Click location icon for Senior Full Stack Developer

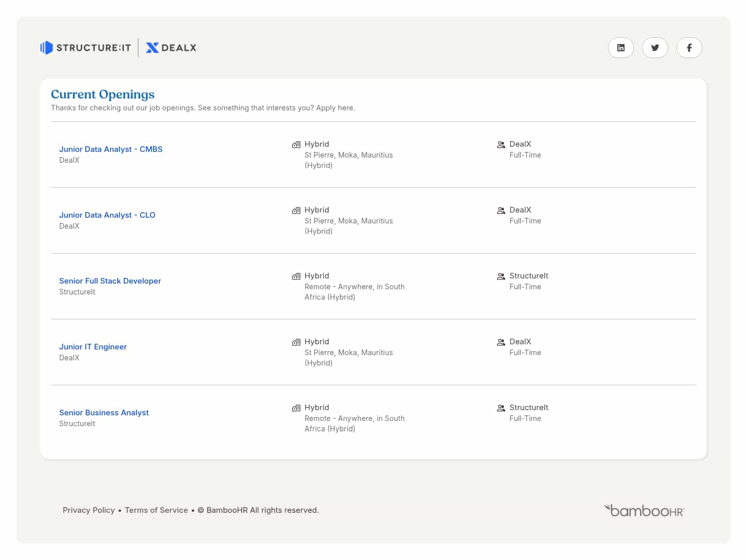pyautogui.click(x=296, y=276)
